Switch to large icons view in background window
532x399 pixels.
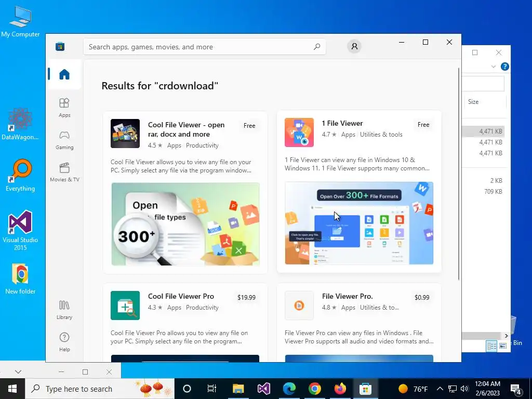point(503,345)
